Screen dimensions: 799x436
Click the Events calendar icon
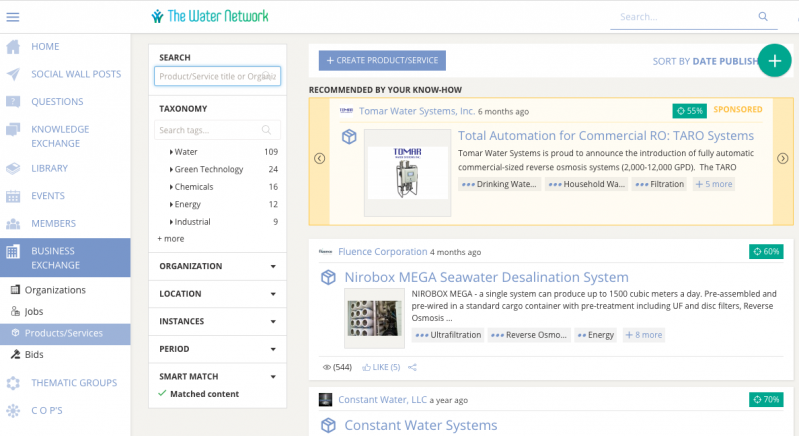(x=13, y=196)
